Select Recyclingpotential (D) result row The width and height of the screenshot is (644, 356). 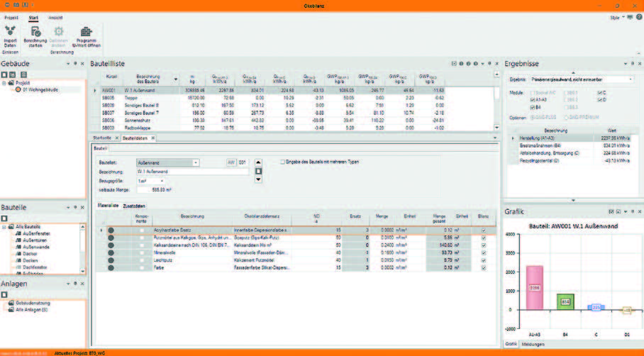(x=574, y=160)
